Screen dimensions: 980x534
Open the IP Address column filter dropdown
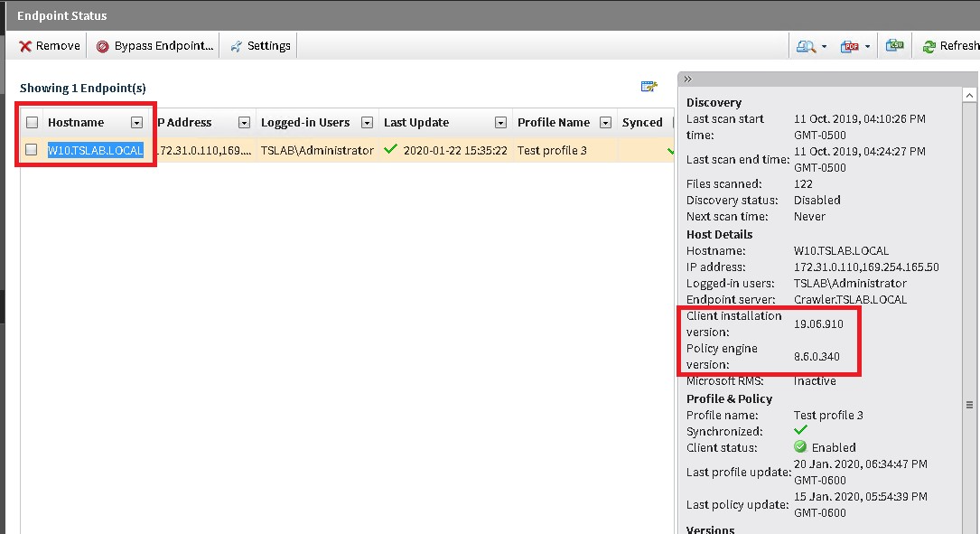244,123
